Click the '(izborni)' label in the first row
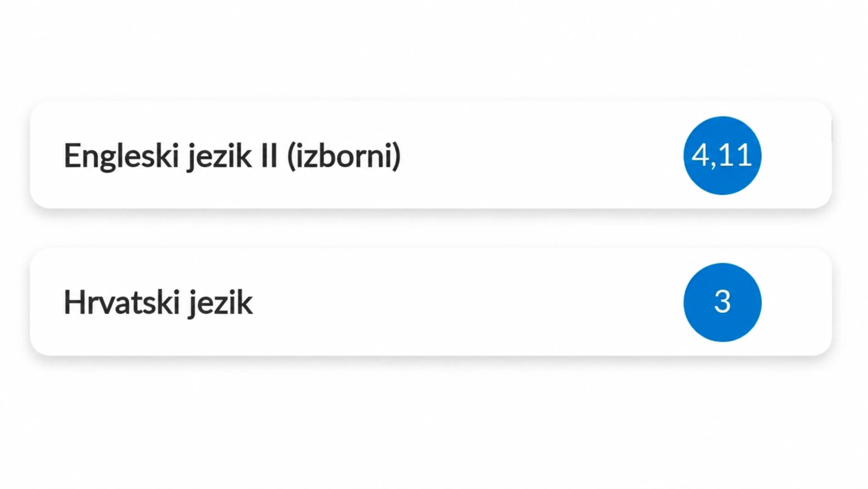Screen dimensions: 868x489 [x=344, y=156]
